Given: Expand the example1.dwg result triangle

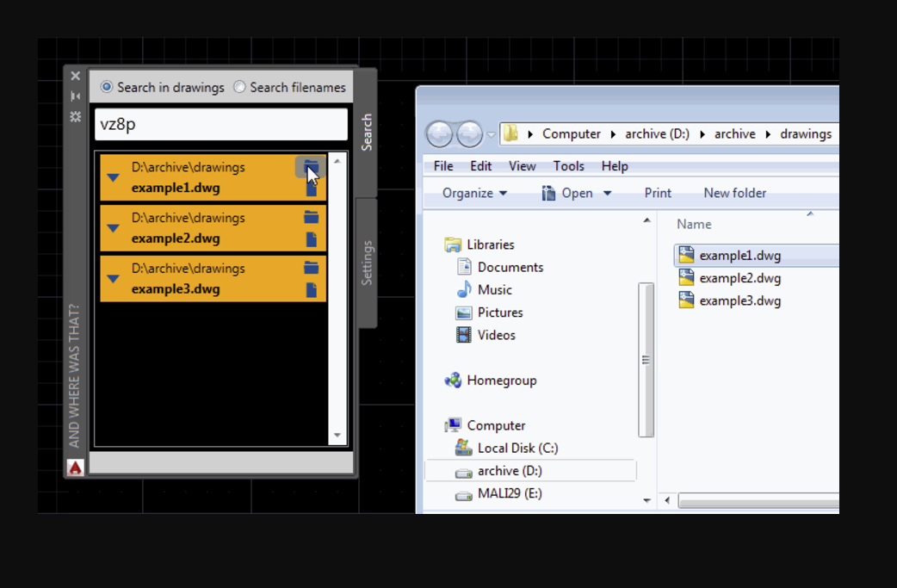Looking at the screenshot, I should point(114,178).
